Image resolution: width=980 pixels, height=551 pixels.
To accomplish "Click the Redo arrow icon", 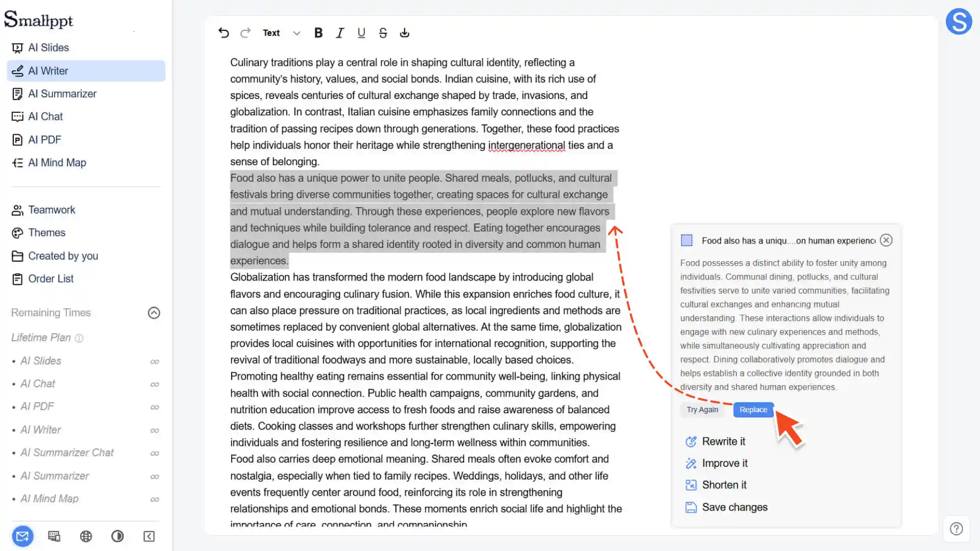I will (x=246, y=33).
